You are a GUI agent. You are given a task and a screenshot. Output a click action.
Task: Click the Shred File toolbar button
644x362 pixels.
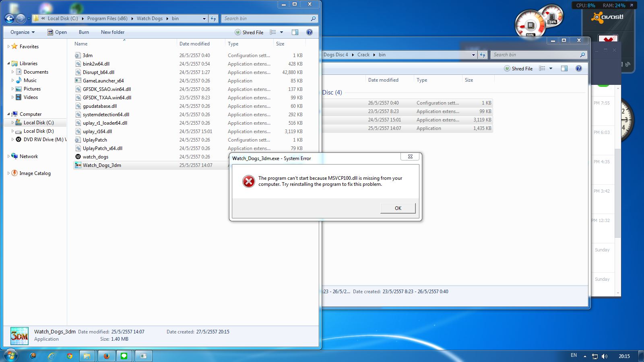(x=249, y=32)
